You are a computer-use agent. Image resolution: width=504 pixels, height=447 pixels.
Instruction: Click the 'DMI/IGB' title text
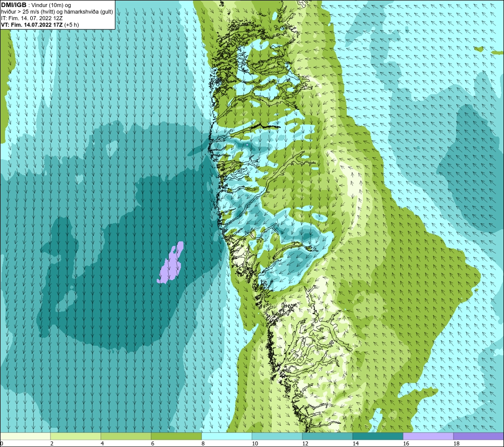point(14,5)
